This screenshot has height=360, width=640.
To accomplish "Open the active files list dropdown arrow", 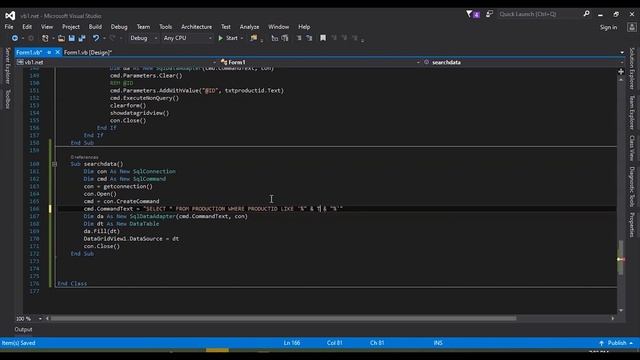I will (622, 52).
